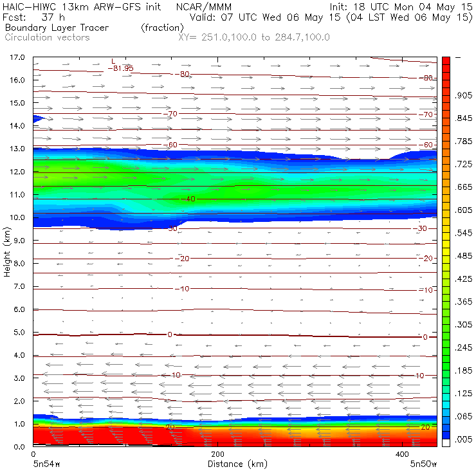Select the 'Init: 18 UTC Mon 04 May 15' text

tap(401, 7)
